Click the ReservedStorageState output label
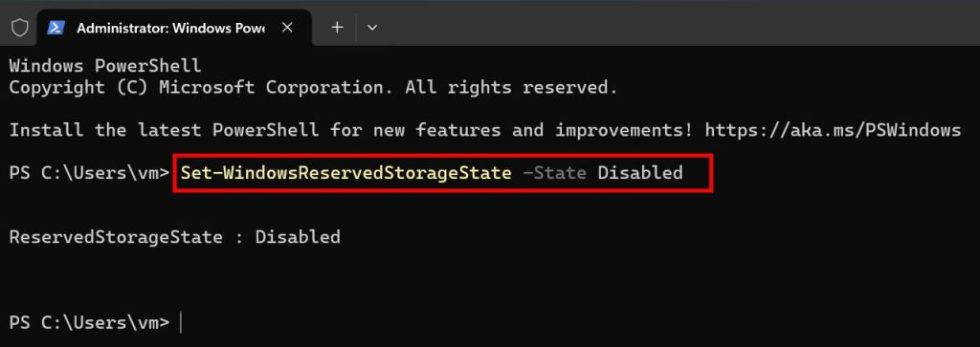 tap(116, 237)
